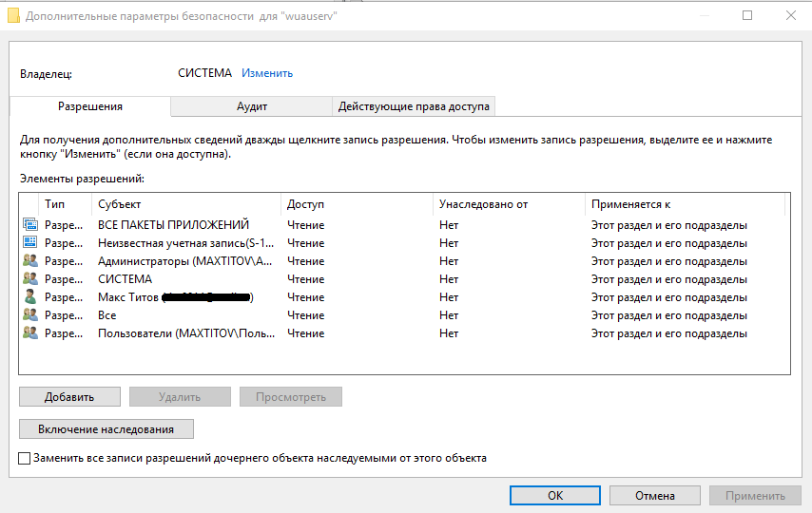Select the Разрешения tab
The height and width of the screenshot is (513, 812).
tap(90, 106)
